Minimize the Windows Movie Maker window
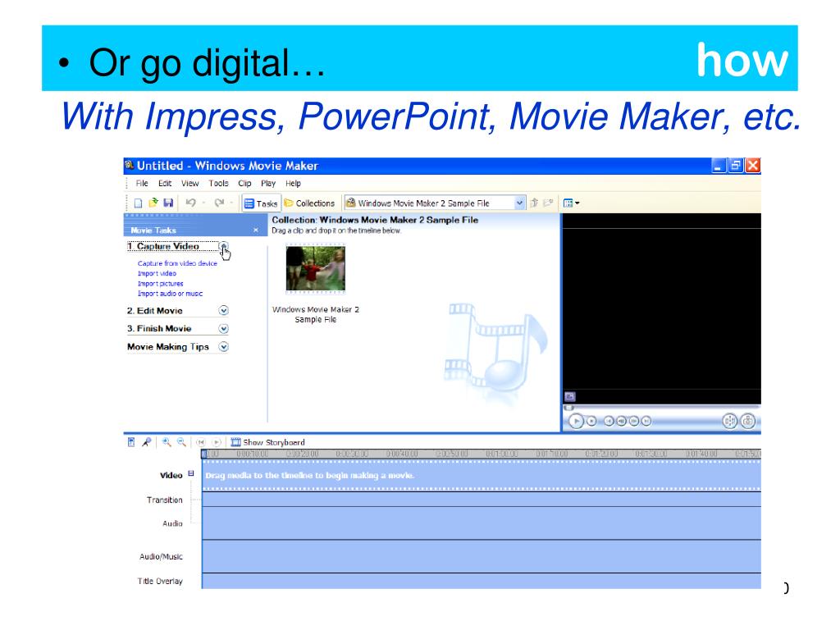840x630 pixels. (x=719, y=166)
